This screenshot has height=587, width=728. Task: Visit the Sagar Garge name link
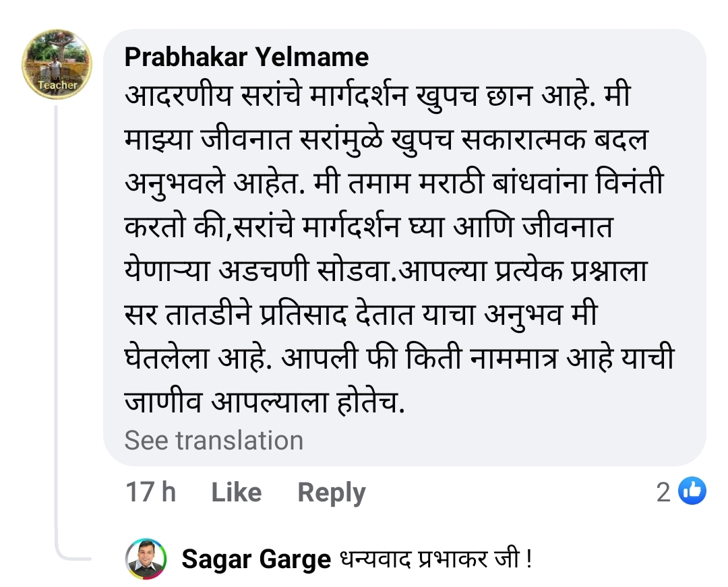click(x=256, y=559)
